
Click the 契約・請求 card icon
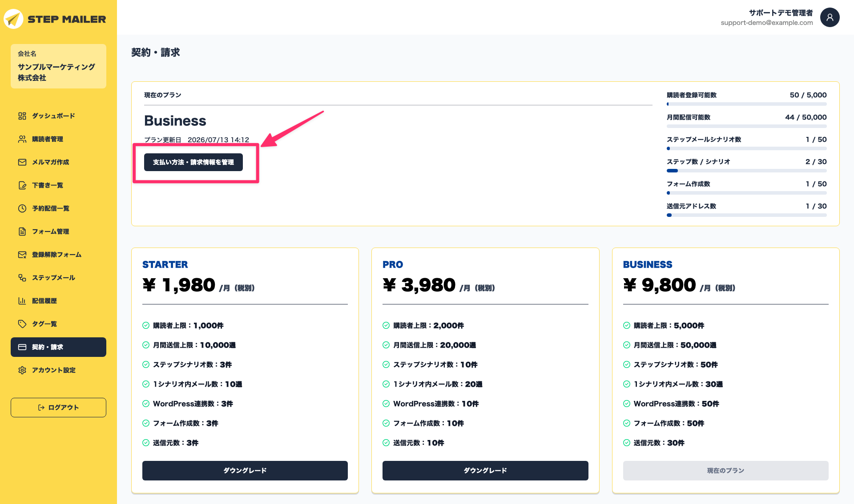22,347
